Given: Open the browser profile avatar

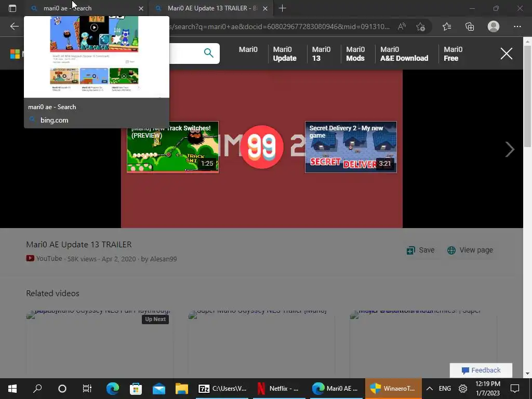Looking at the screenshot, I should point(494,26).
